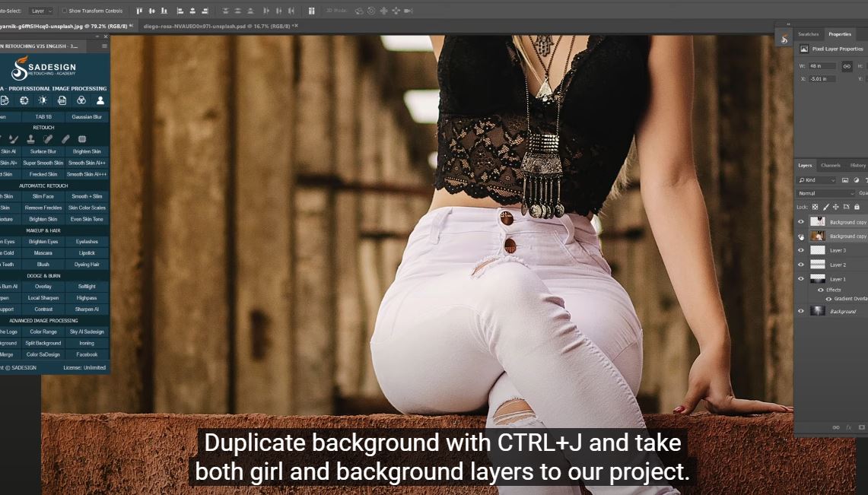Click the Slim Face button

[43, 195]
